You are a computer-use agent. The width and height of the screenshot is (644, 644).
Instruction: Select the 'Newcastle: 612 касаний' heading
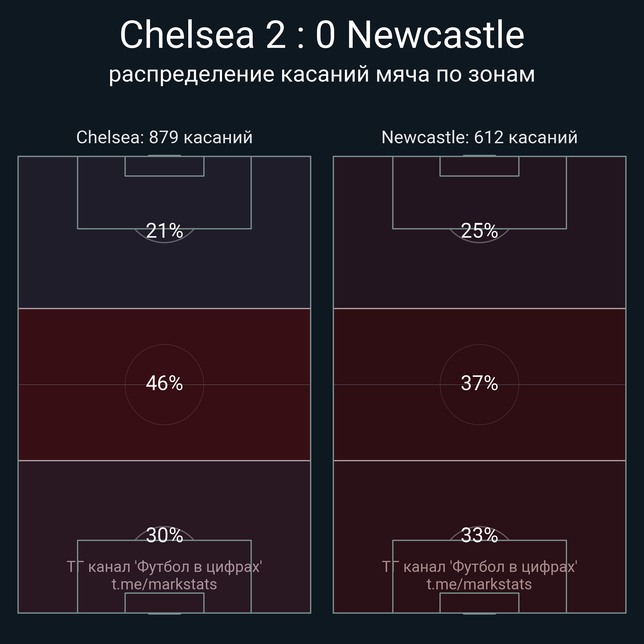(479, 137)
